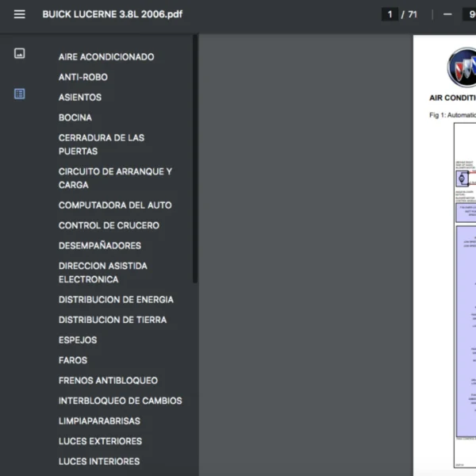Edit the current page number field
The image size is (476, 476).
390,14
